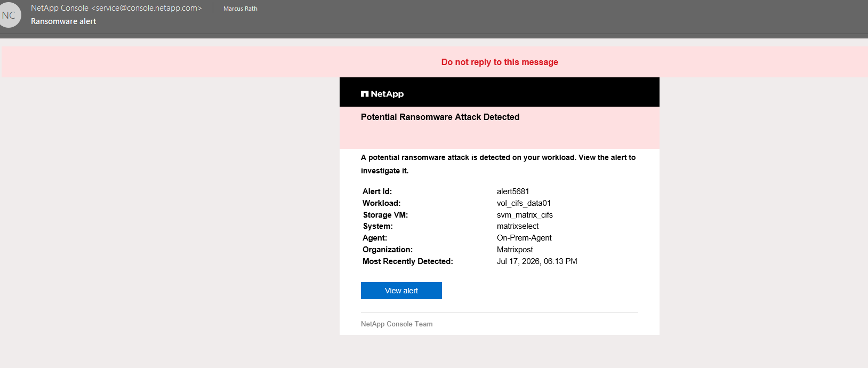
Task: Click the On-Prem-Agent agent value
Action: pos(524,238)
